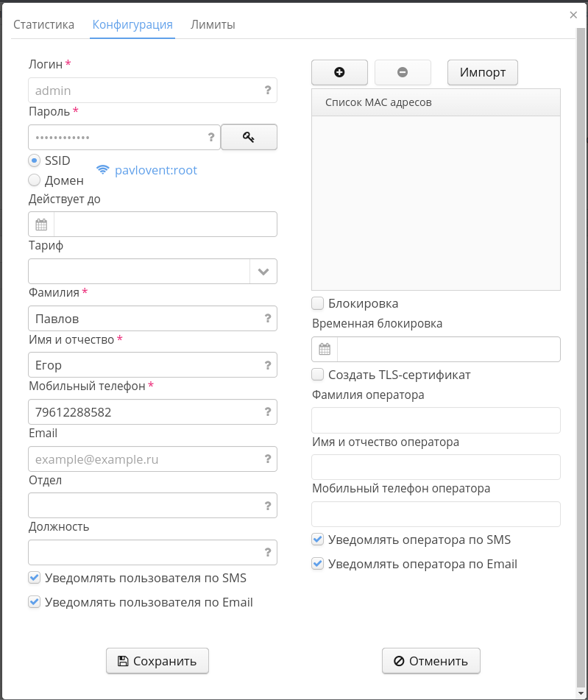Select the Домен radio button
The height and width of the screenshot is (700, 588).
(34, 180)
